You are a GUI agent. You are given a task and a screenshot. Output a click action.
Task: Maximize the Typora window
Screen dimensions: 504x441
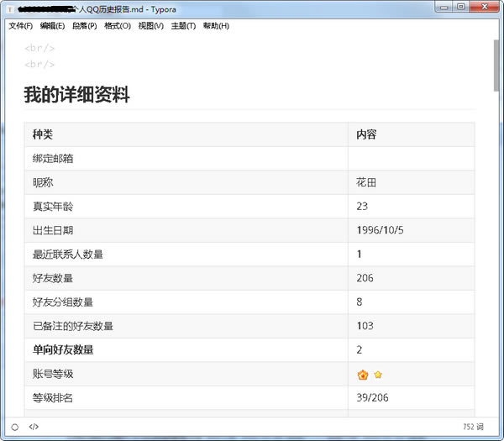point(461,7)
